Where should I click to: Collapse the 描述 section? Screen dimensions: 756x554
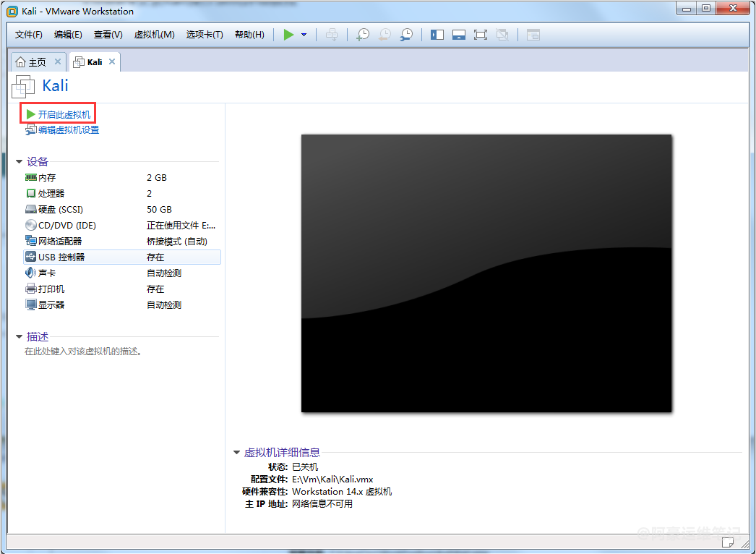[20, 336]
